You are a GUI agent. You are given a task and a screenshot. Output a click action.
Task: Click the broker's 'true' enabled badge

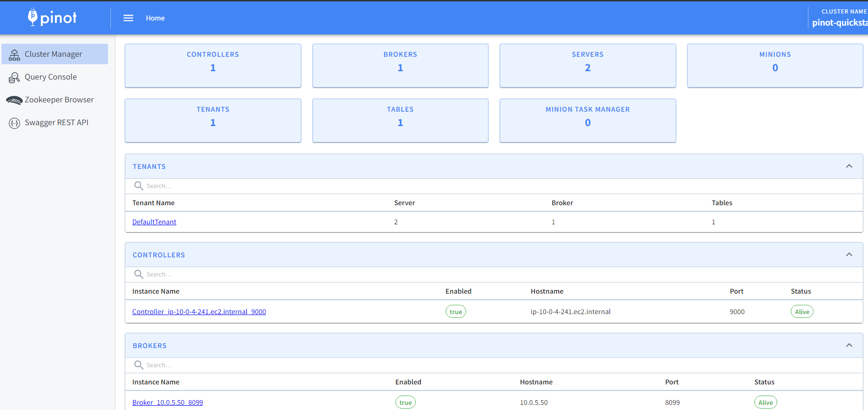click(x=405, y=403)
